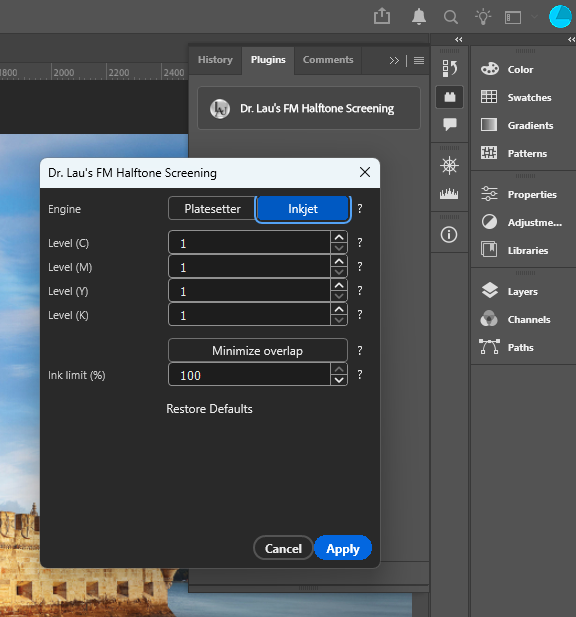Decrease Level (K) with down arrow
Screen dimensions: 576x617
339,320
